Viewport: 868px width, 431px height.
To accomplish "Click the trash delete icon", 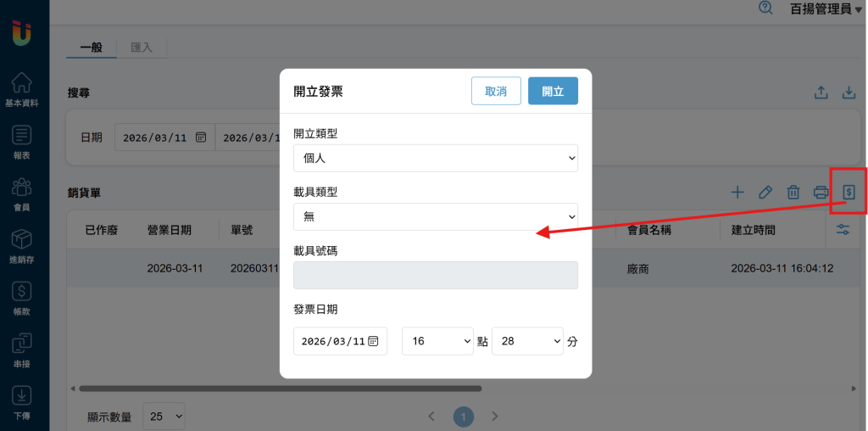I will [793, 192].
